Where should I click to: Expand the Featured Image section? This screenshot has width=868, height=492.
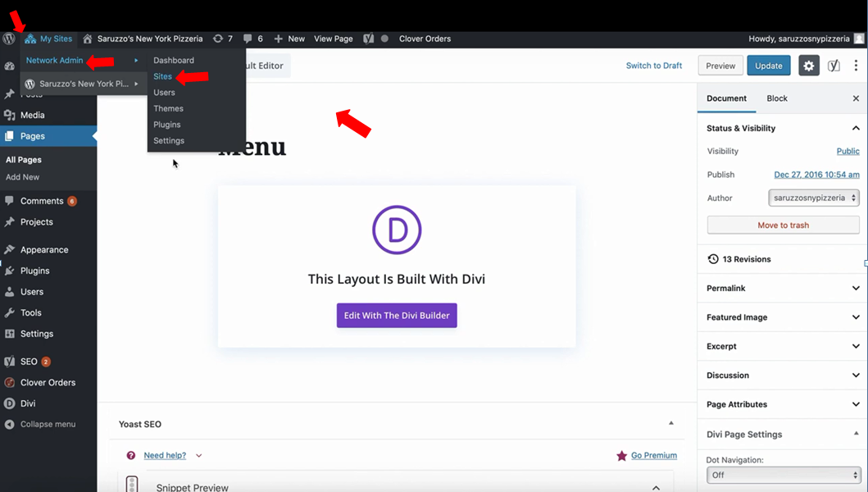783,317
